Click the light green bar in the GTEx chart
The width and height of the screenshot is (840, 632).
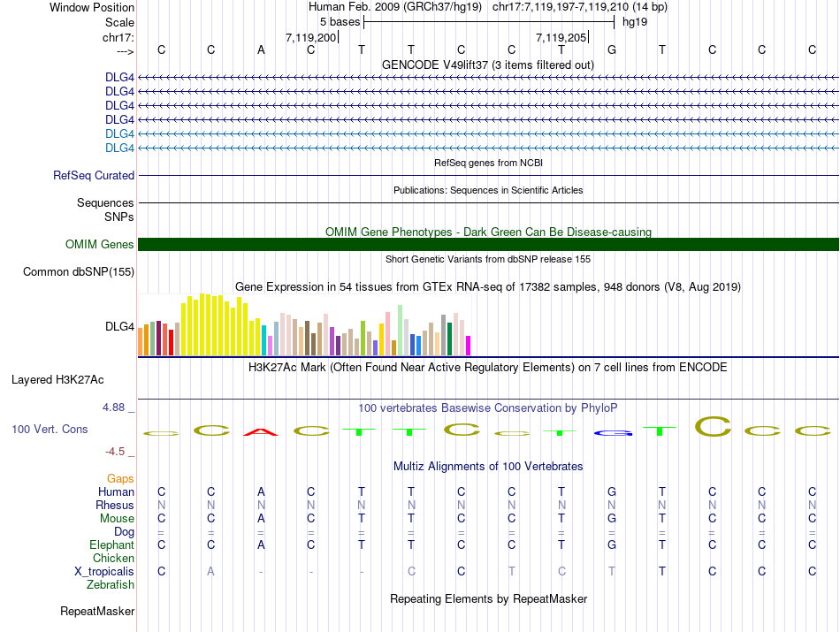click(x=401, y=329)
